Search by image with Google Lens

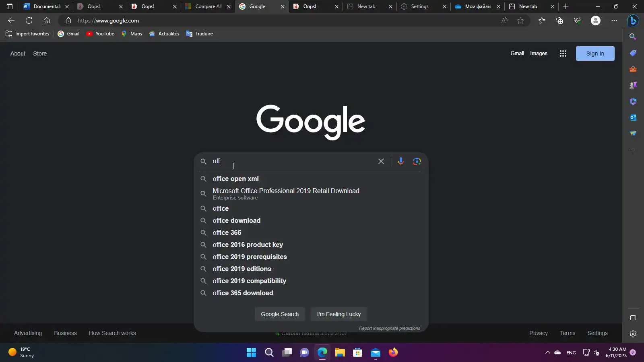pyautogui.click(x=417, y=161)
